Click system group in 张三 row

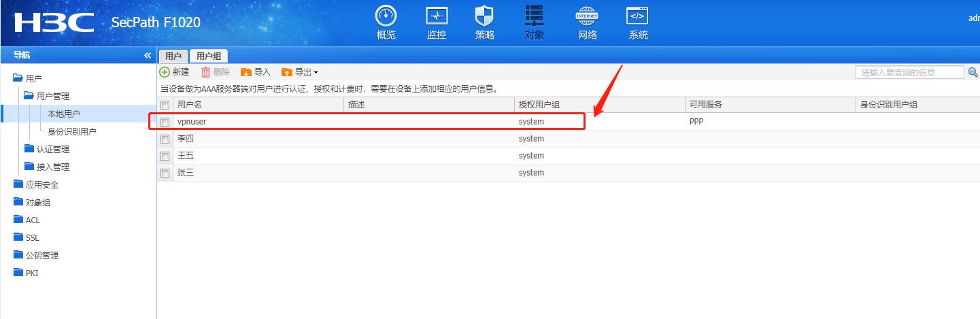(x=531, y=173)
